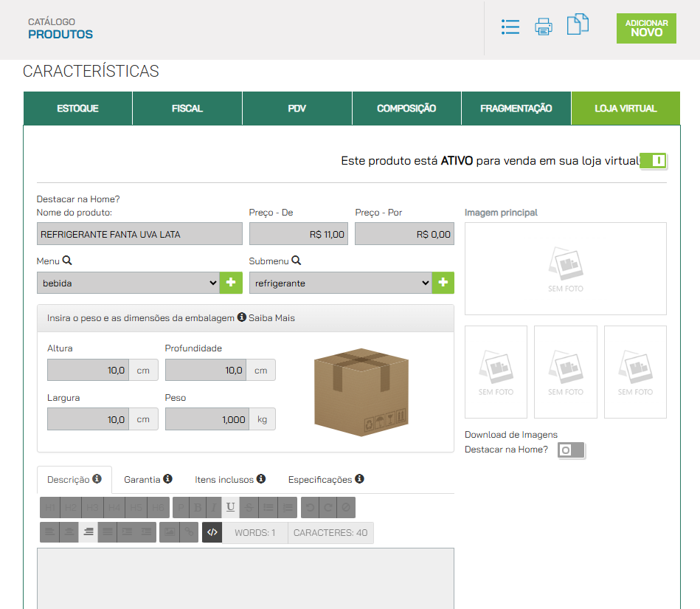Toggle HTML source code view in editor
The width and height of the screenshot is (700, 609).
[x=212, y=533]
